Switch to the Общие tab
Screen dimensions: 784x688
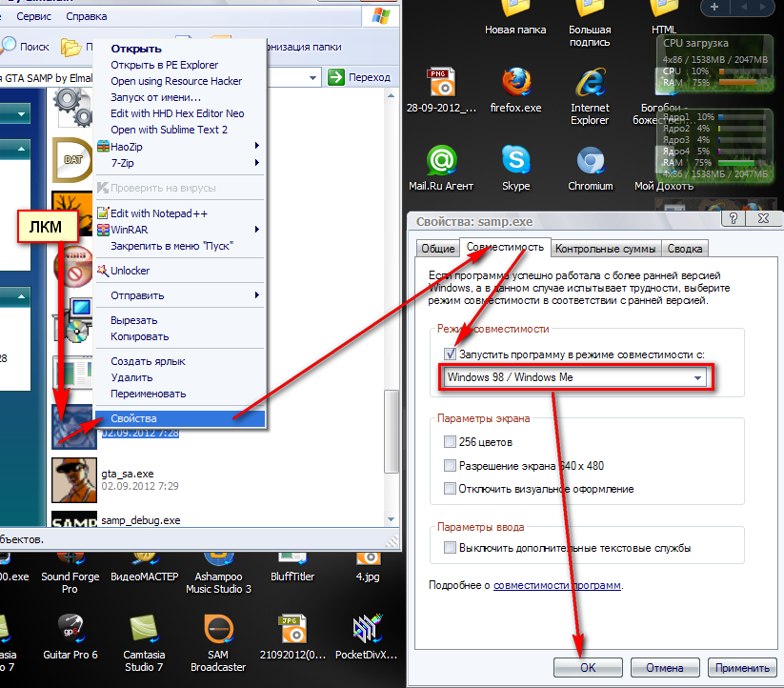click(437, 249)
